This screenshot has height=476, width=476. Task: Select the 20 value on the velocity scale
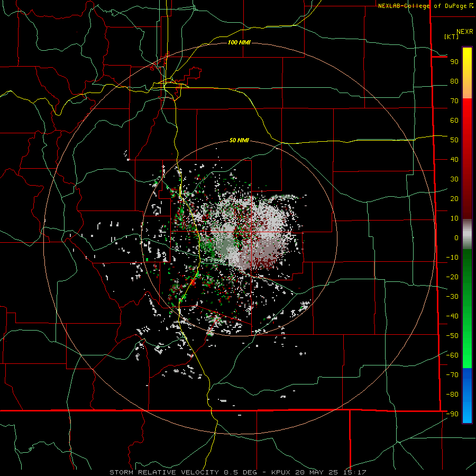(454, 199)
